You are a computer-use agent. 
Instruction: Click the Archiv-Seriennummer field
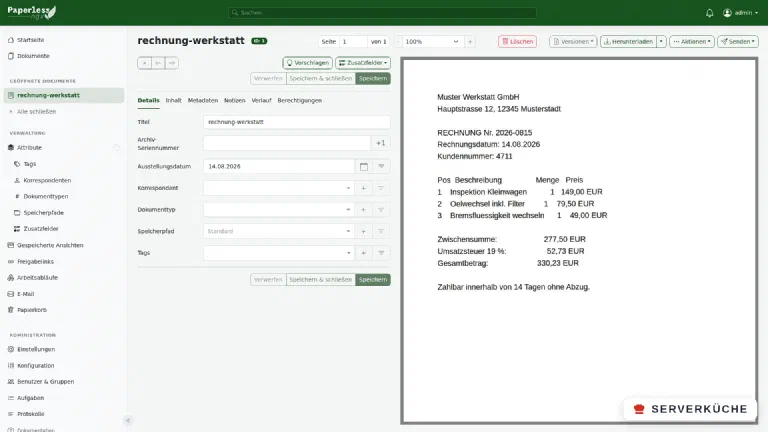287,143
